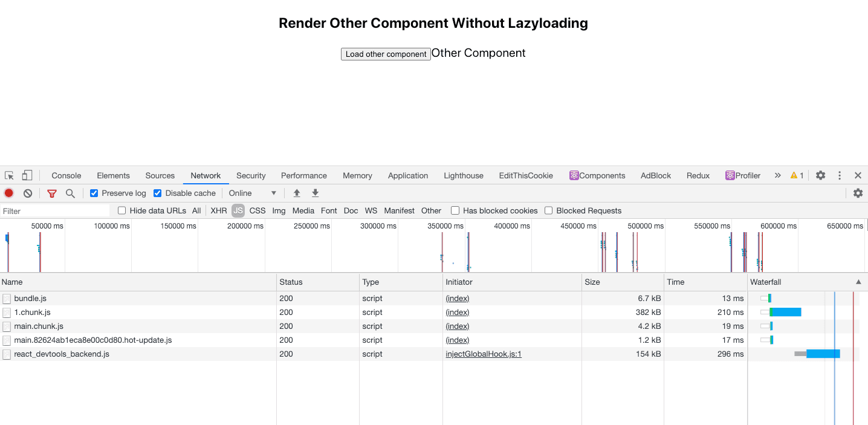This screenshot has width=868, height=425.
Task: Open the Online throttling dropdown
Action: [x=252, y=193]
